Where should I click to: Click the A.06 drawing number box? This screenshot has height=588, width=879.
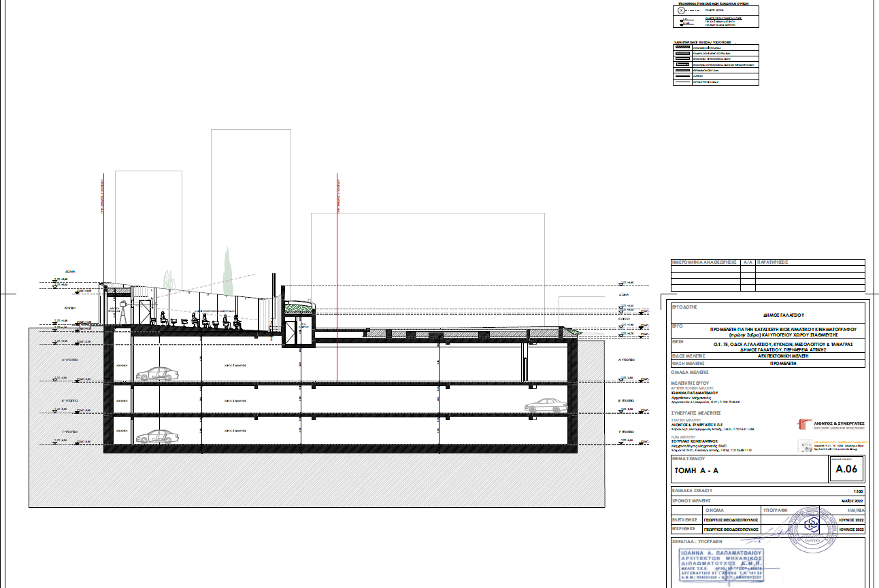pyautogui.click(x=847, y=469)
